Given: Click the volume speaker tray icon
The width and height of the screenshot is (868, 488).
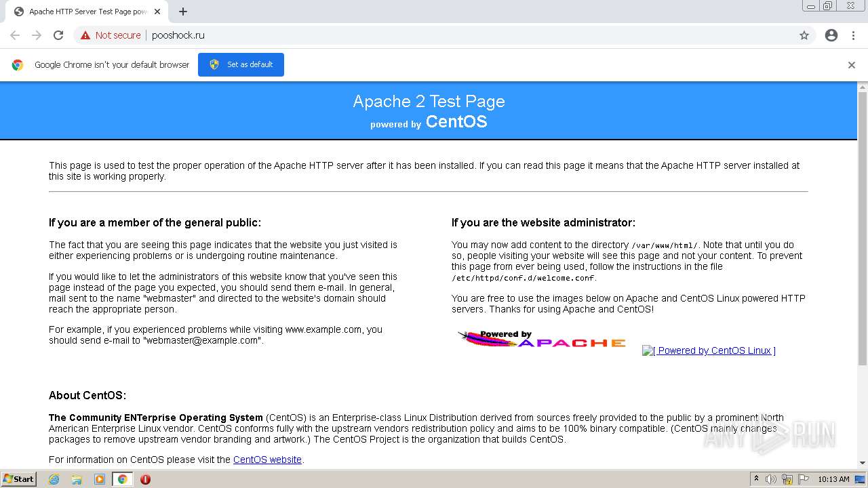Looking at the screenshot, I should pos(771,479).
